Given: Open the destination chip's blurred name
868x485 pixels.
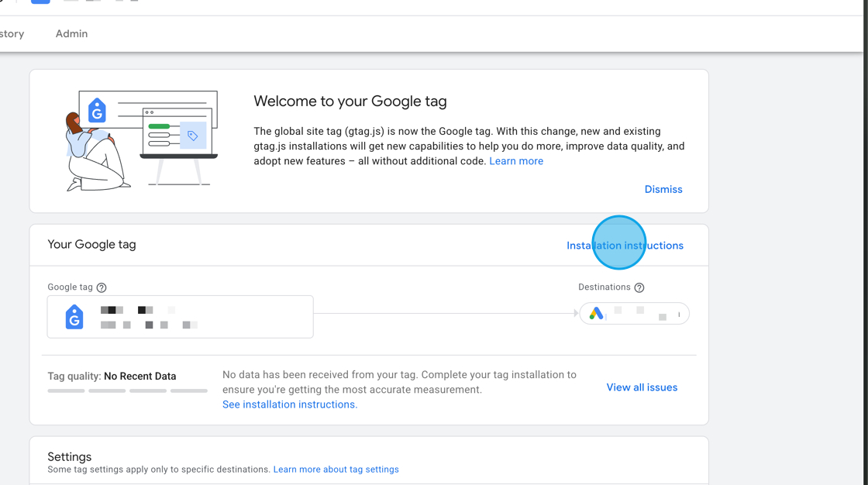Looking at the screenshot, I should [x=639, y=314].
